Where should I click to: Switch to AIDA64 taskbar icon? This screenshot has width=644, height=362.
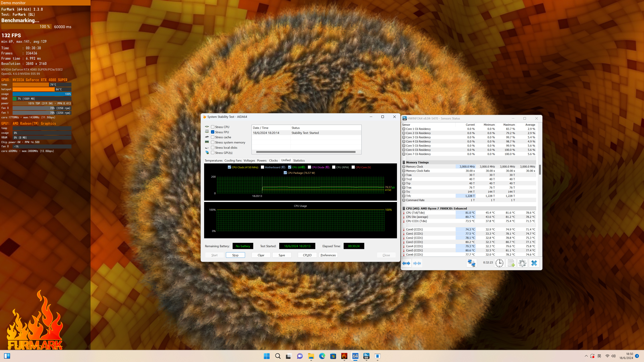pos(355,356)
